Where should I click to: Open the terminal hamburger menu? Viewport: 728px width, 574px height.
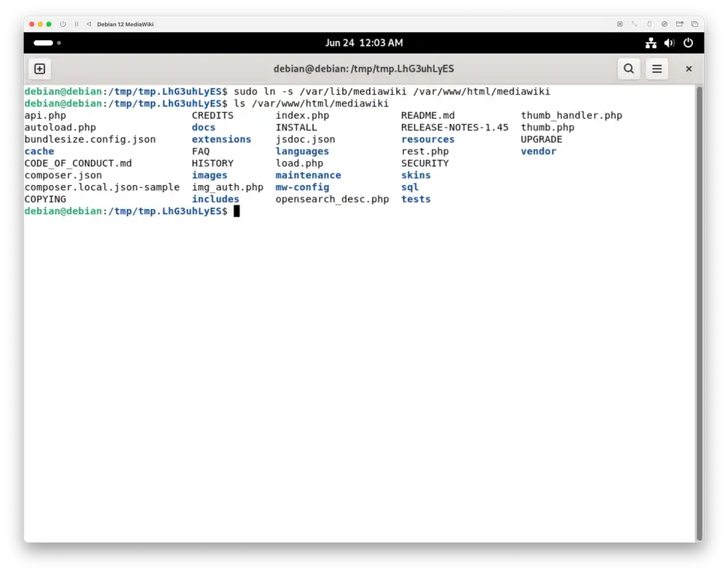click(x=657, y=68)
